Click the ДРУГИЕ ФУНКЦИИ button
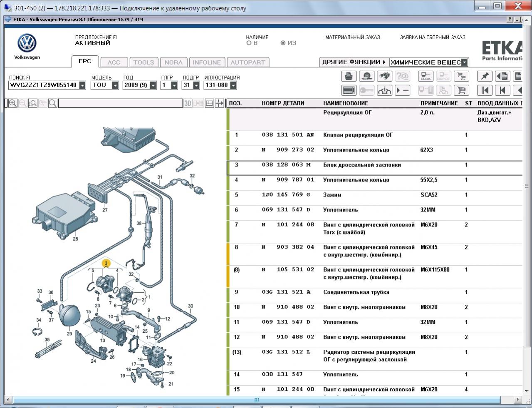Screen dimensions: 532x408 pyautogui.click(x=354, y=62)
